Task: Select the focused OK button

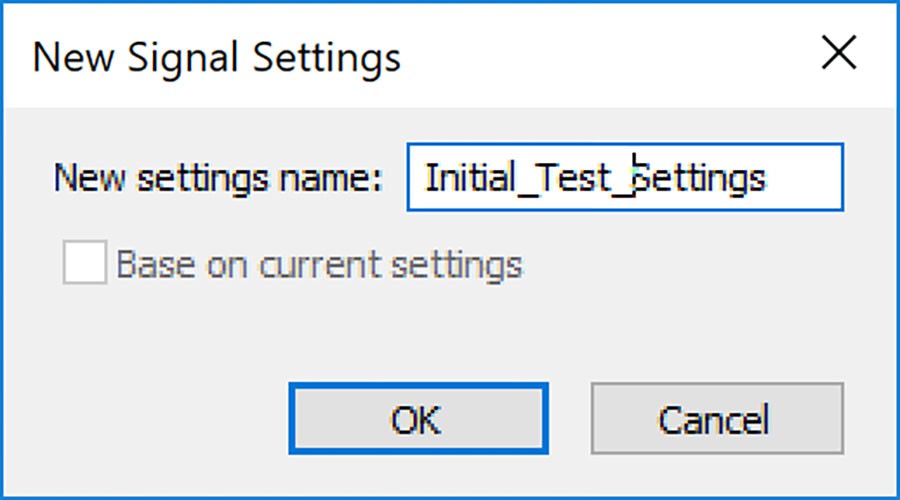Action: pyautogui.click(x=418, y=418)
